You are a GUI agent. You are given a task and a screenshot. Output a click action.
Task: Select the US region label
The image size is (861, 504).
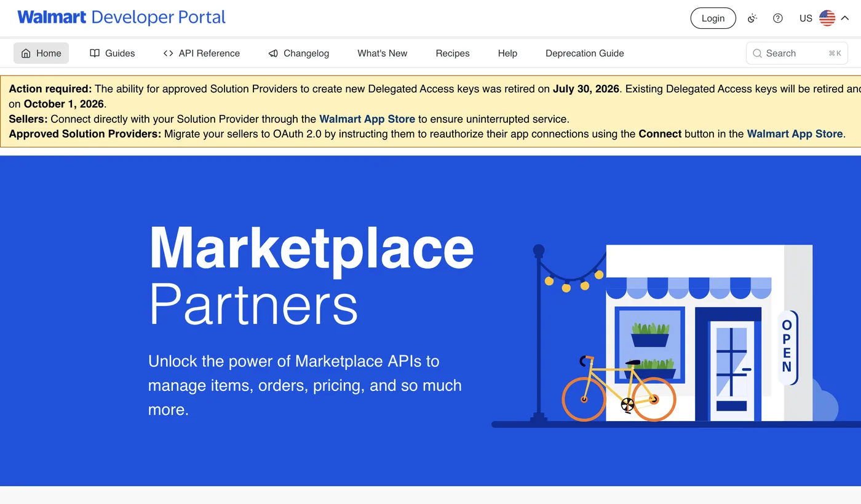coord(806,18)
